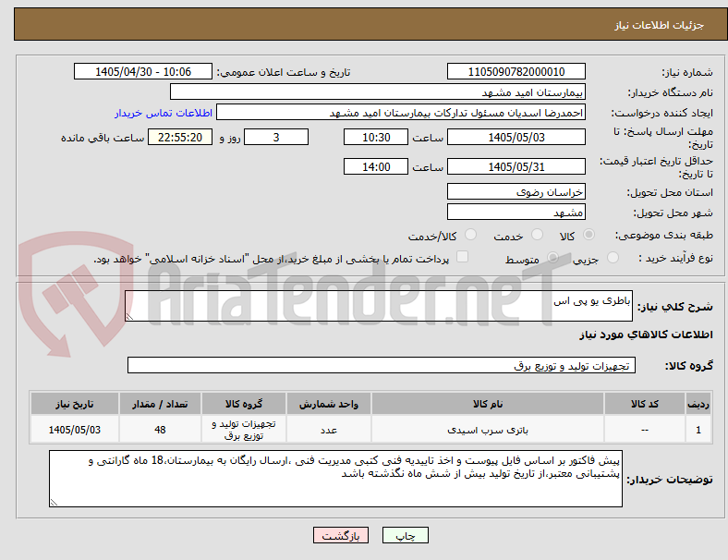Select the کالا/خدمت radio button
This screenshot has width=728, height=560.
[x=471, y=235]
